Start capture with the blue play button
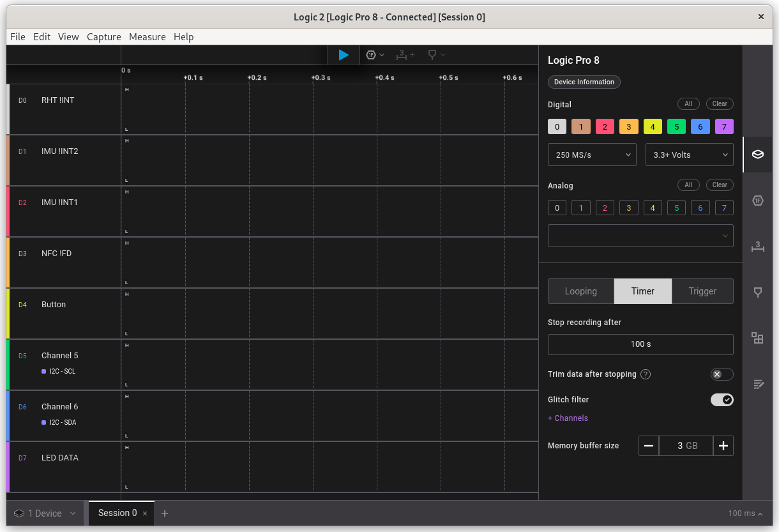The image size is (779, 532). coord(344,55)
